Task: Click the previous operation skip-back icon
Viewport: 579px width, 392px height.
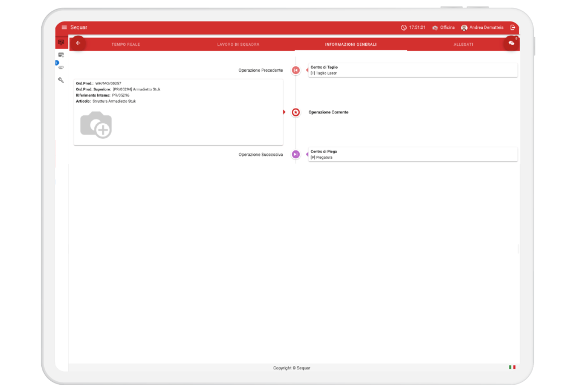Action: pos(296,70)
